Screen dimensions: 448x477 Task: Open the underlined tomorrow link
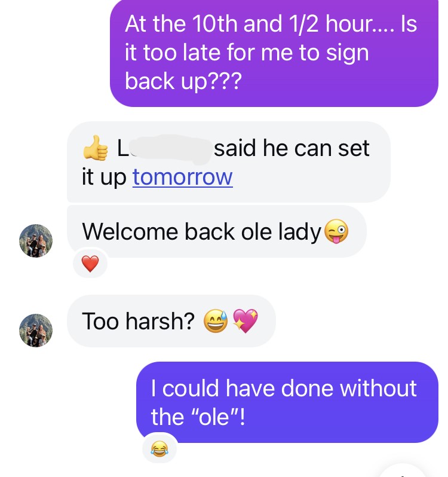(x=183, y=177)
